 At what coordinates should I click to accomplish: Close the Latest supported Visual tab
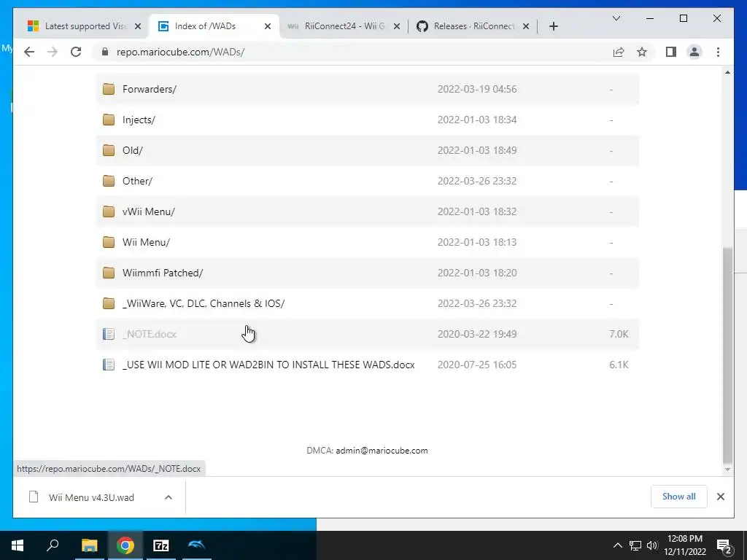click(138, 26)
